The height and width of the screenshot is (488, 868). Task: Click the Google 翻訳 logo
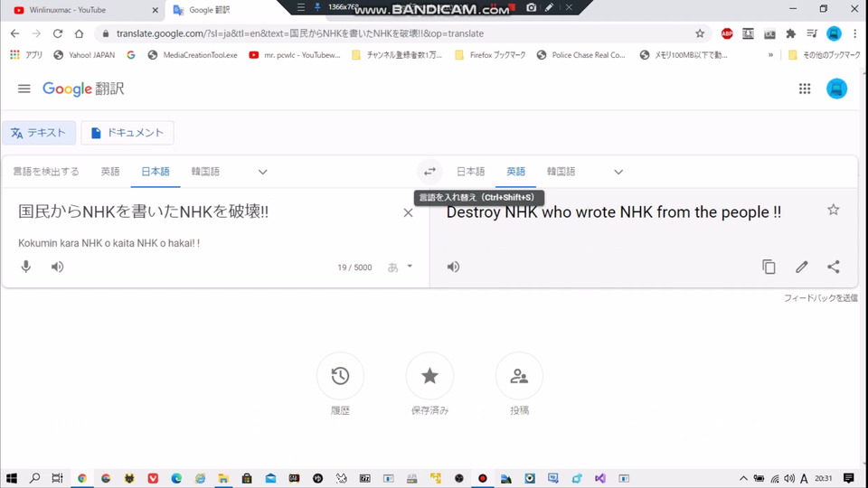click(83, 89)
